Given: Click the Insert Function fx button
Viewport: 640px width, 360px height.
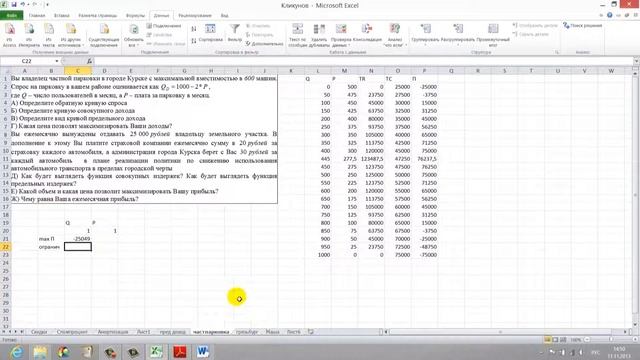Looking at the screenshot, I should [89, 61].
